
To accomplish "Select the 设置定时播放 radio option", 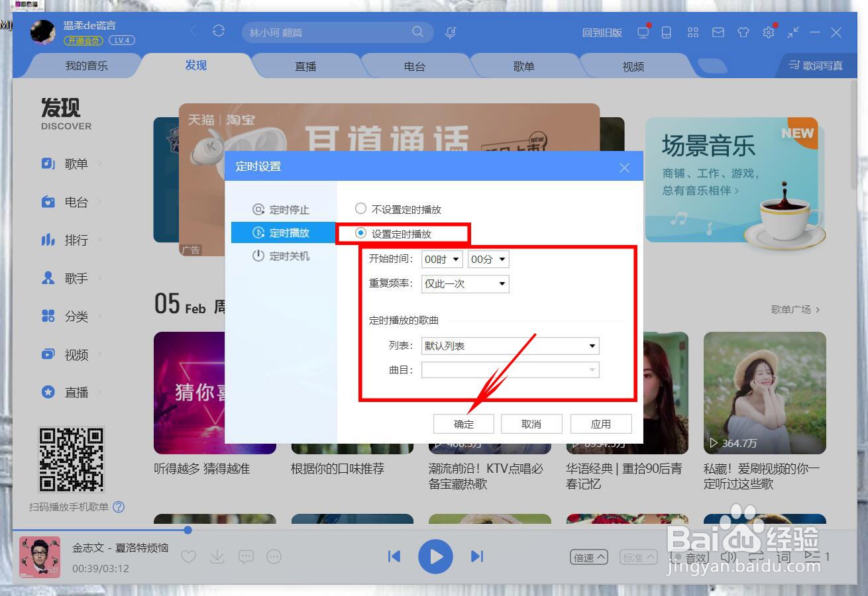I will pyautogui.click(x=360, y=233).
